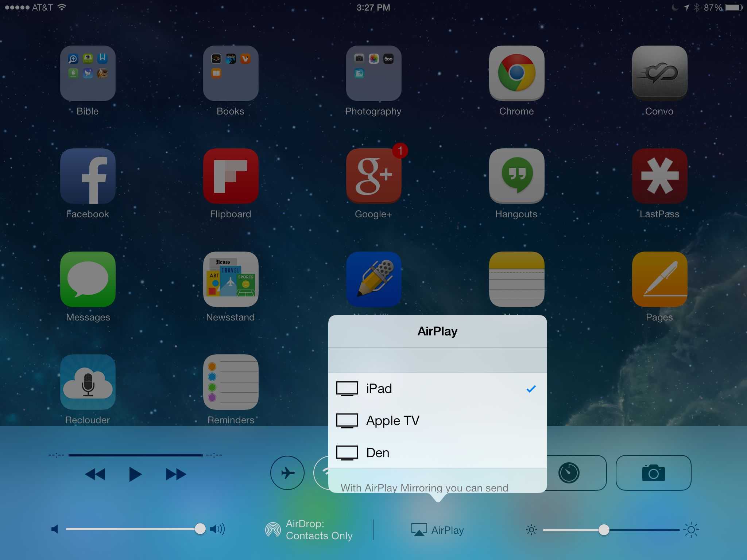The height and width of the screenshot is (560, 747).
Task: Select iPad as AirPlay destination
Action: coord(436,388)
